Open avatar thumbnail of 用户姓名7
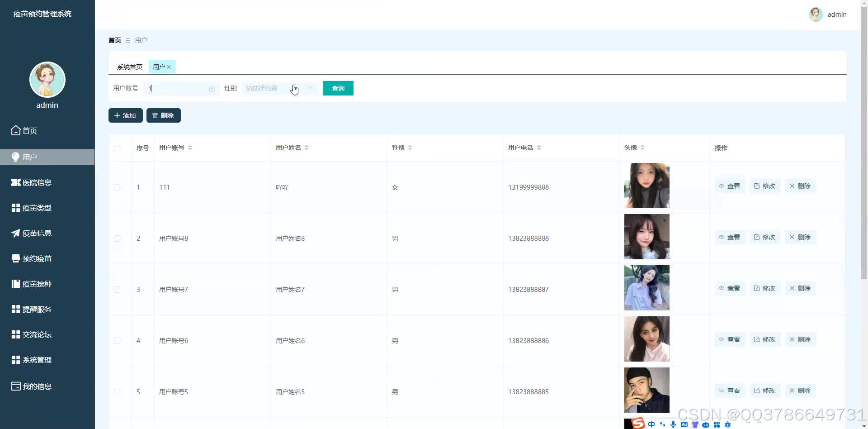Viewport: 868px width, 429px height. 647,288
